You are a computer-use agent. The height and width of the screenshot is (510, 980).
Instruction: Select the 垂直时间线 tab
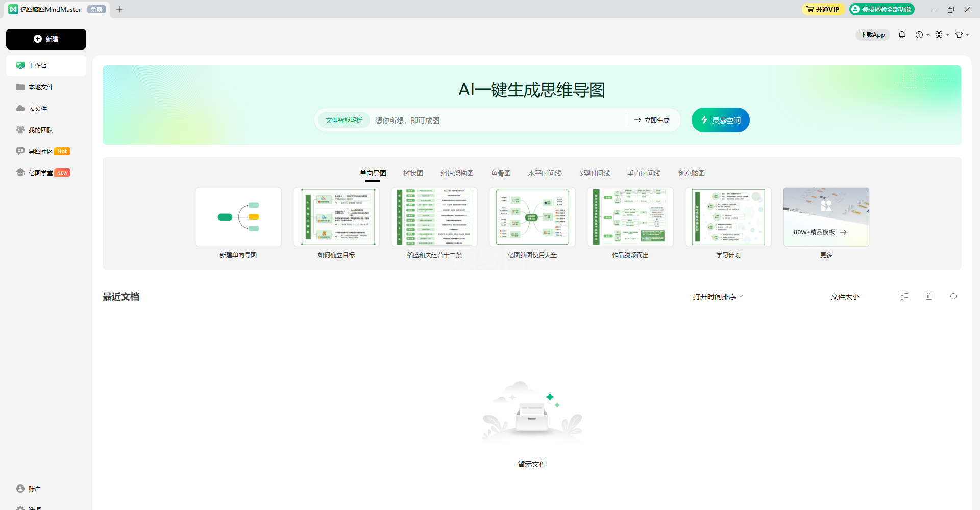[644, 174]
